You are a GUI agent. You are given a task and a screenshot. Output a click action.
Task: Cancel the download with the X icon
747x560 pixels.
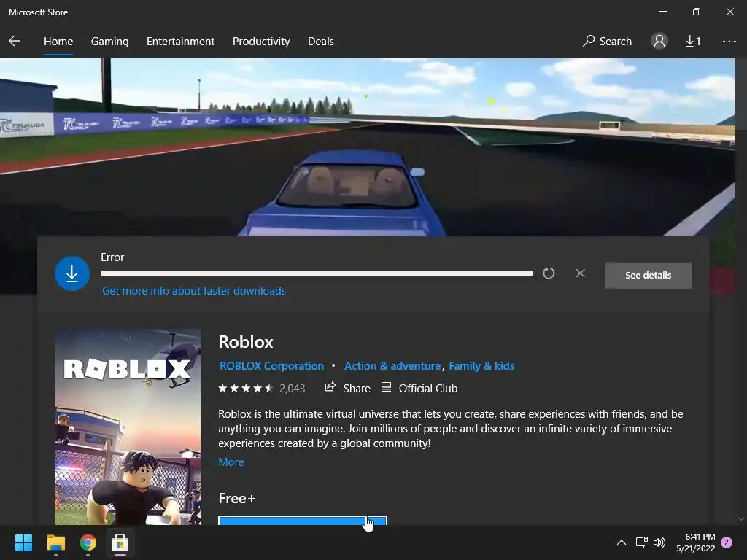[x=580, y=273]
